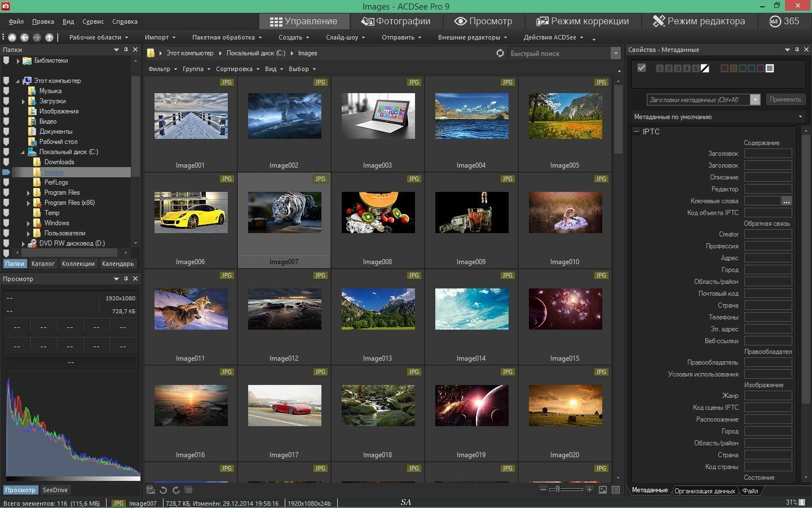This screenshot has height=508, width=812.
Task: Expand the Program Files folder node
Action: (28, 192)
